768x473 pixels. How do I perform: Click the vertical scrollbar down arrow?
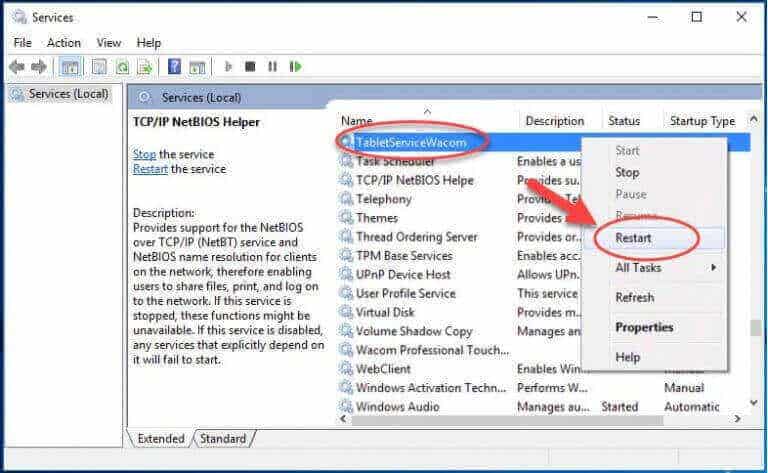(x=754, y=402)
